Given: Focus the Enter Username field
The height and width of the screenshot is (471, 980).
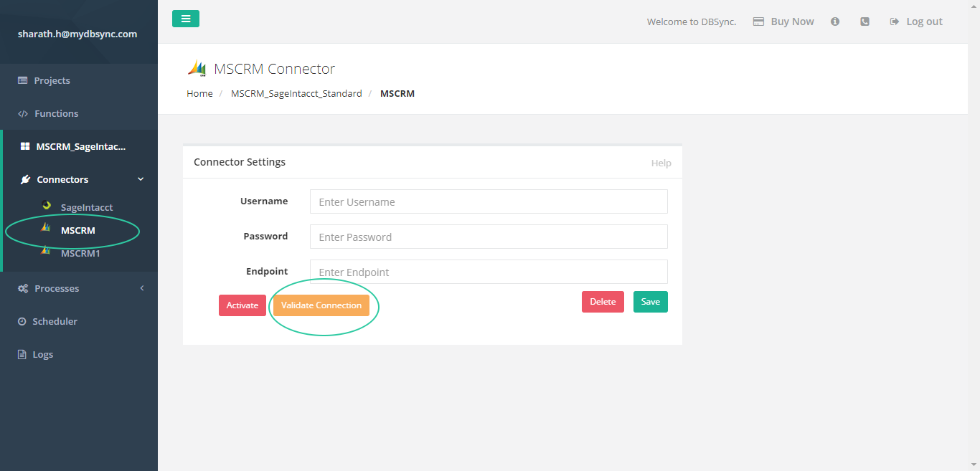Looking at the screenshot, I should (488, 202).
